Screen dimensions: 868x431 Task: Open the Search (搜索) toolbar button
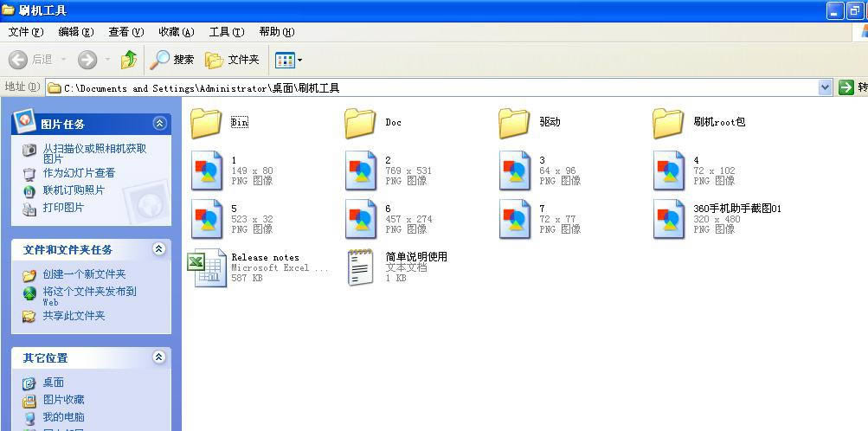point(172,60)
